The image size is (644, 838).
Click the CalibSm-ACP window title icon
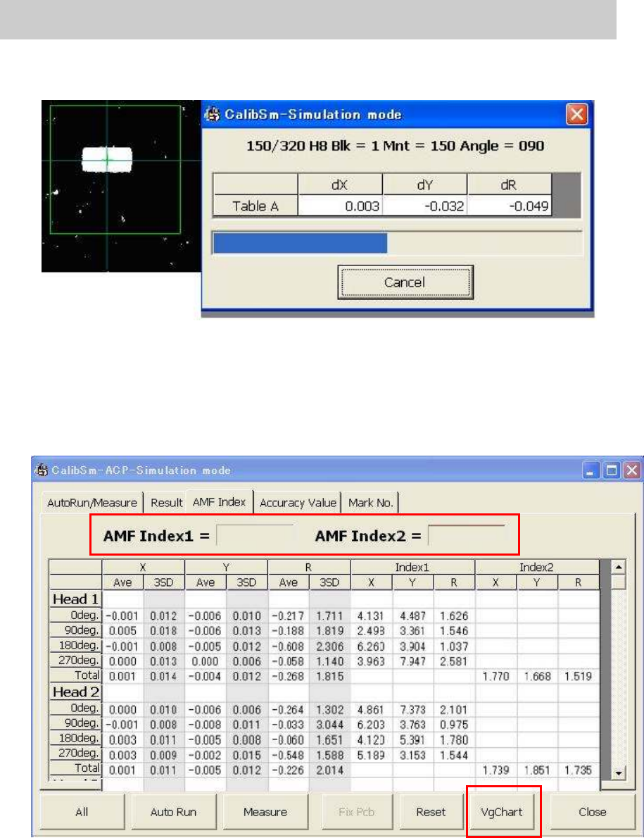[42, 470]
